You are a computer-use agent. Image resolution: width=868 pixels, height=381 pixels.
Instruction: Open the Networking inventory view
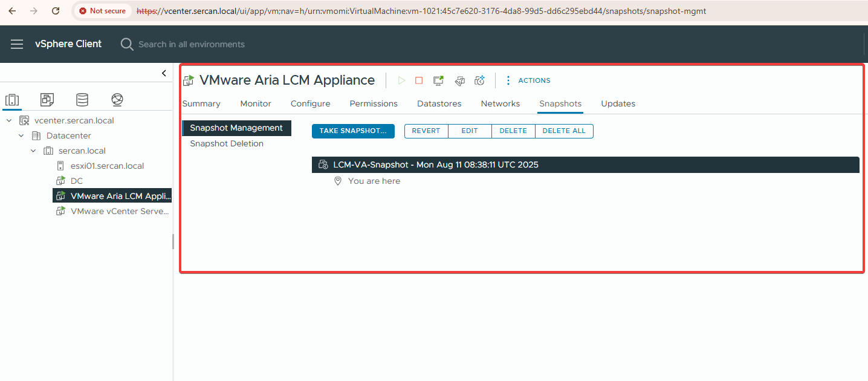point(117,100)
